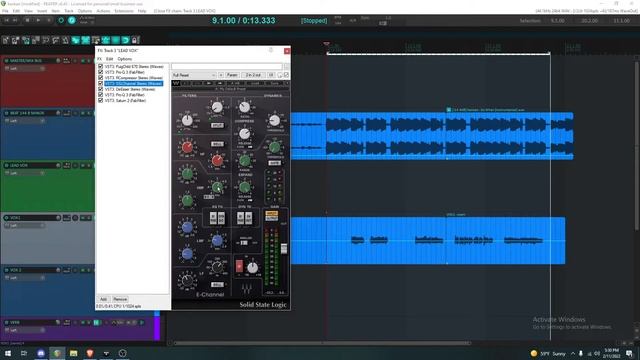Screen dimensions: 640x360
Task: Open File Explorer from the taskbar
Action: click(x=73, y=353)
